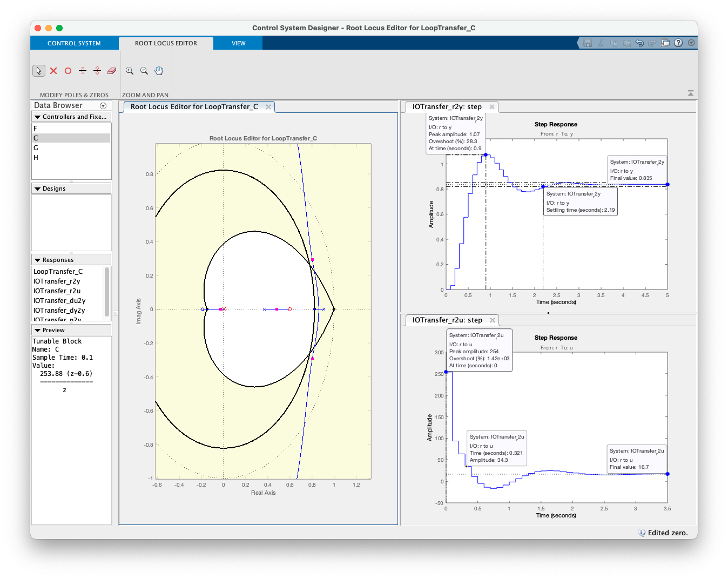Pick the add complex pole pair tool
This screenshot has height=579, width=728.
pos(83,71)
